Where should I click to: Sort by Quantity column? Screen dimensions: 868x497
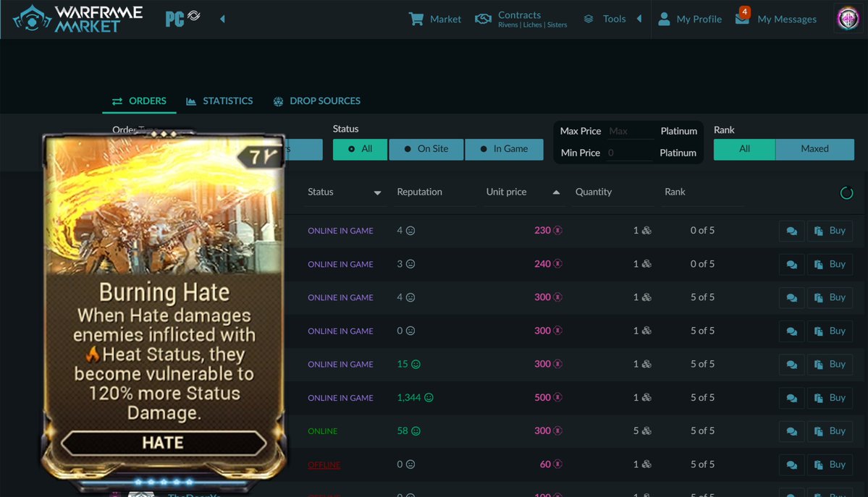(594, 192)
